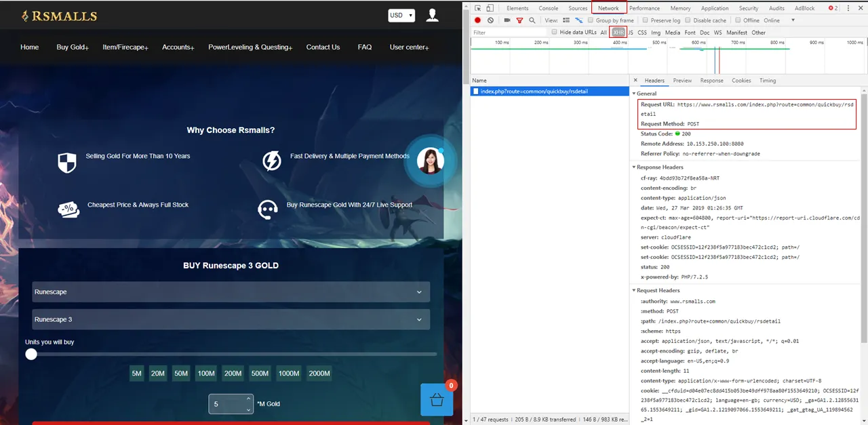Click the cheapest price tag icon
The width and height of the screenshot is (868, 425).
68,209
